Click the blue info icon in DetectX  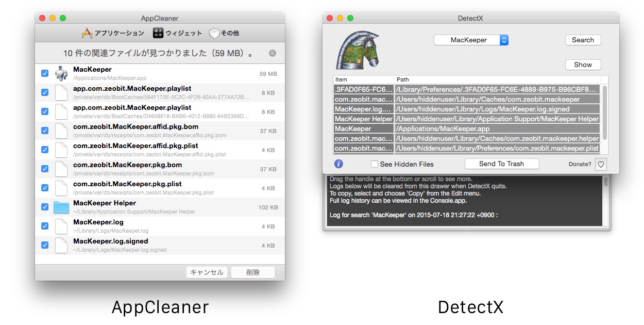coord(338,164)
